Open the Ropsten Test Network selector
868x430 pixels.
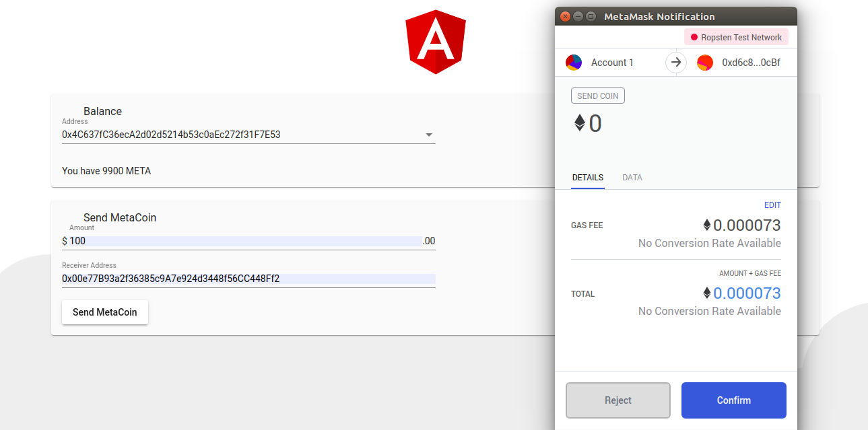736,38
